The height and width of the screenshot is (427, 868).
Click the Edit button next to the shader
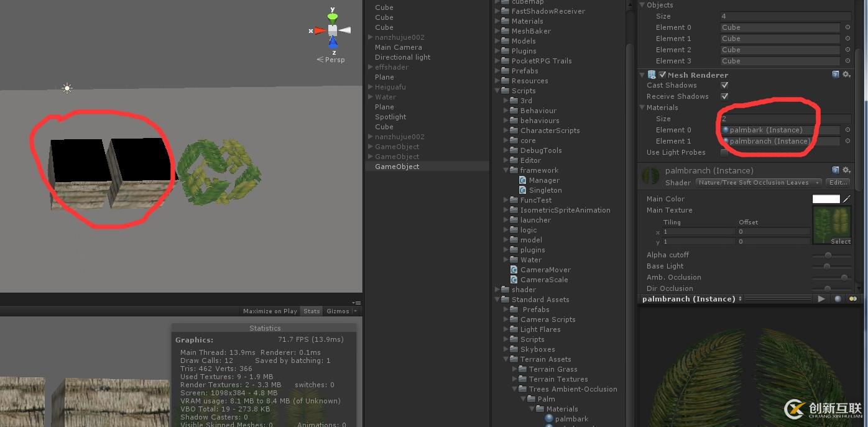point(838,182)
